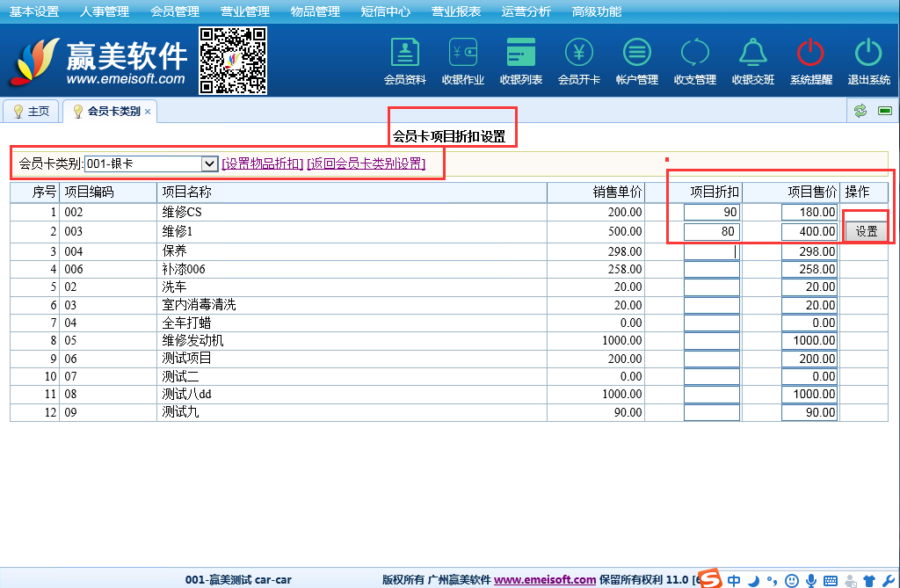The width and height of the screenshot is (900, 588).
Task: Click the green refresh icon in tab bar
Action: click(860, 111)
